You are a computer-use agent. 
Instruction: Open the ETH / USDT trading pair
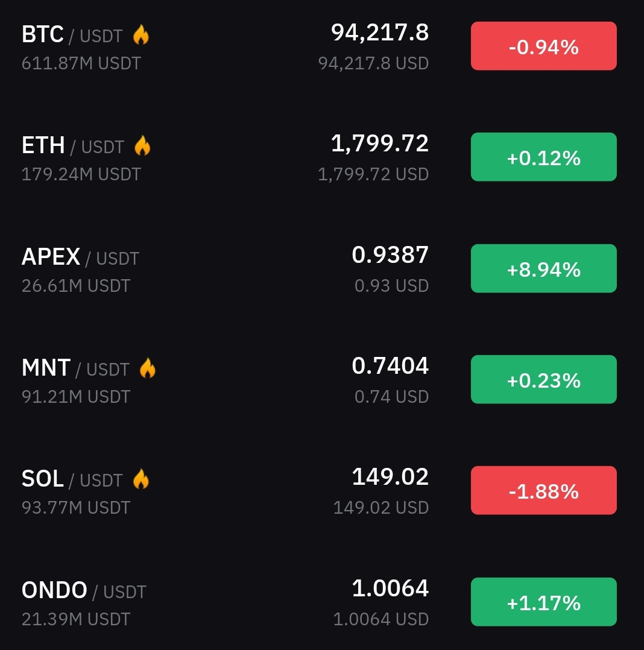73,145
